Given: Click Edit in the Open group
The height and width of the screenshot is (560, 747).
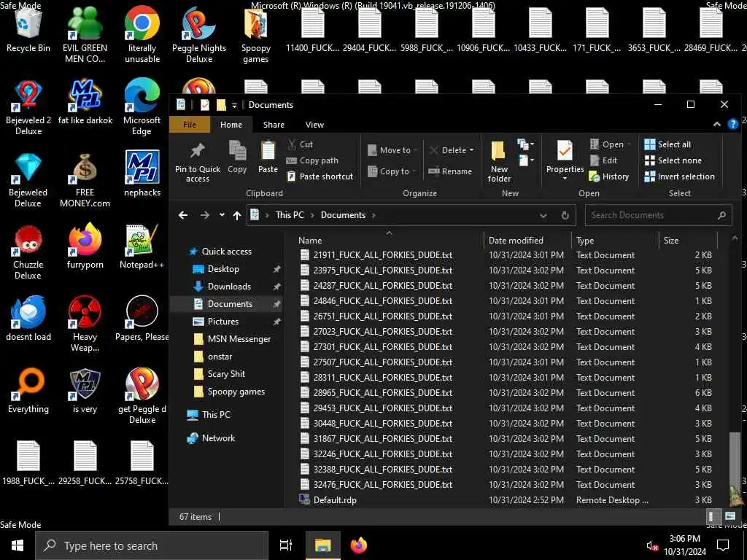Looking at the screenshot, I should pos(603,160).
